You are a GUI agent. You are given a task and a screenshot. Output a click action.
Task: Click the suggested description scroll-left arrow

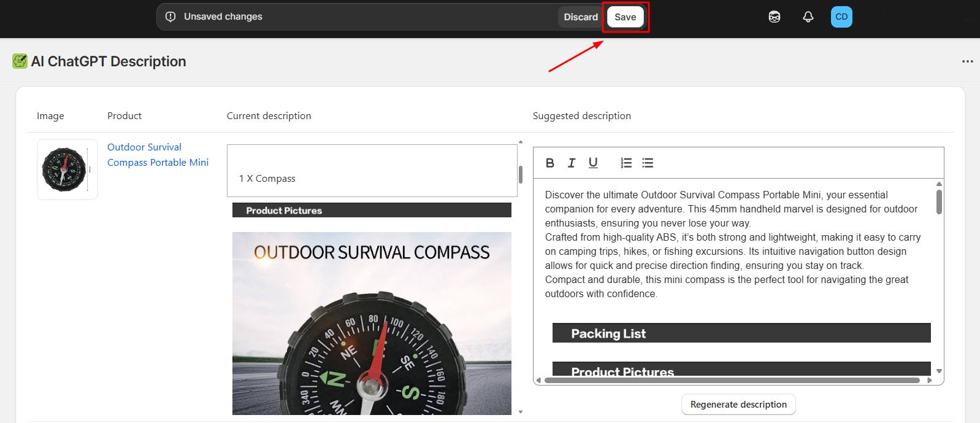click(538, 381)
